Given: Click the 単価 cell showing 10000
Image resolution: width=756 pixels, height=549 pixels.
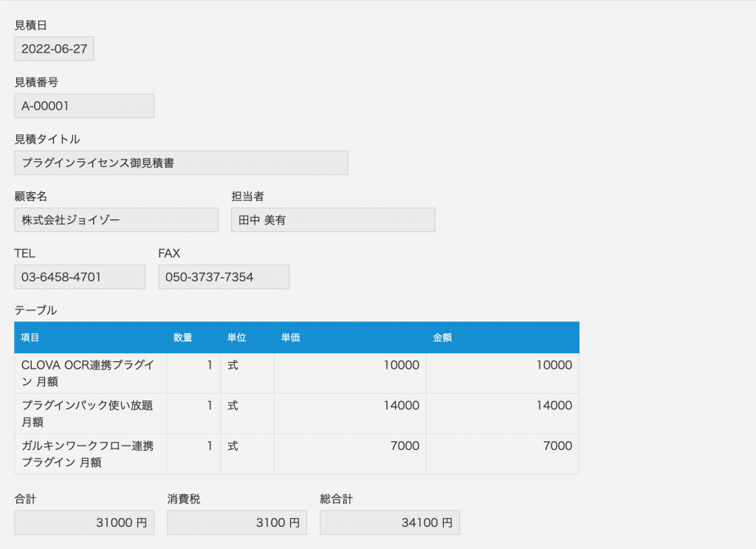Looking at the screenshot, I should click(350, 373).
